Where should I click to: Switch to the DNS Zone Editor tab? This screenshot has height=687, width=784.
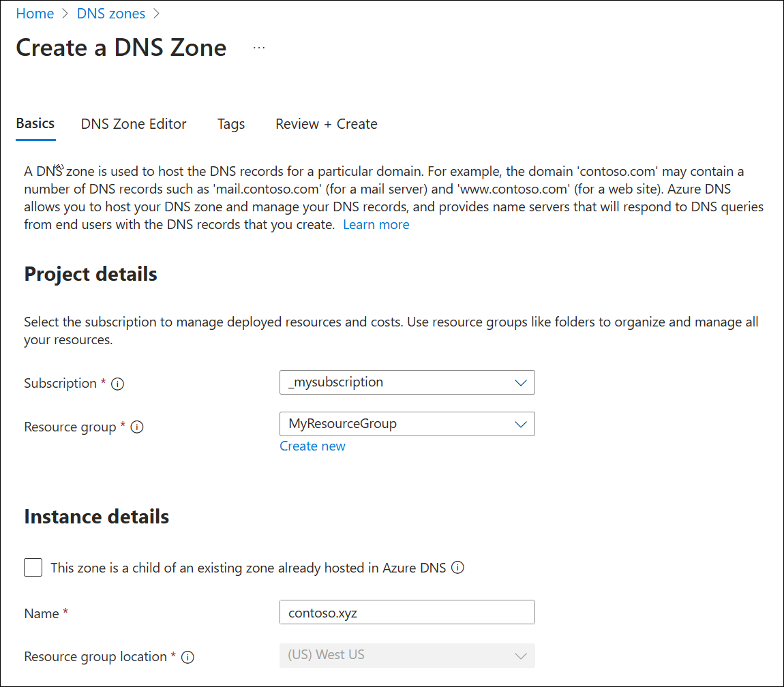(134, 124)
